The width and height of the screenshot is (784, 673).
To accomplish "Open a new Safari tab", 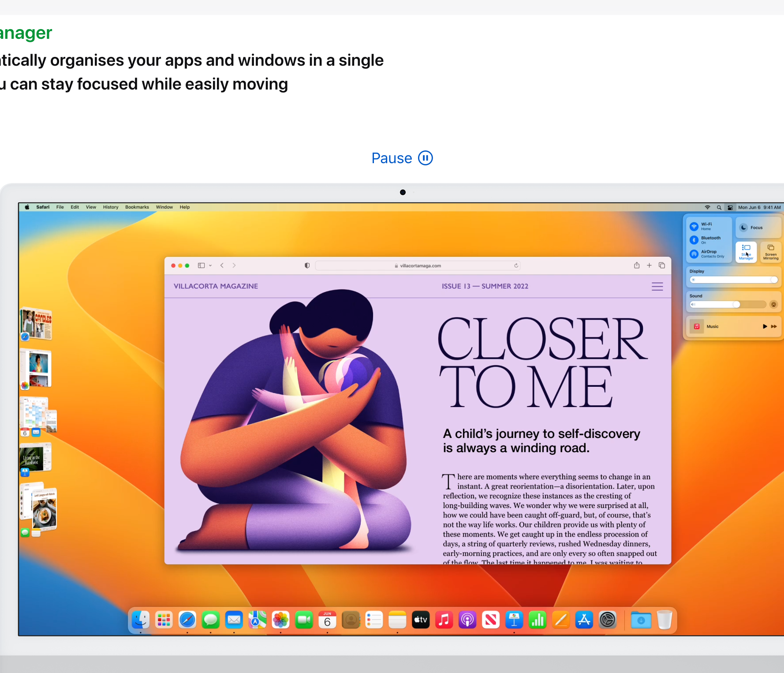I will (649, 265).
